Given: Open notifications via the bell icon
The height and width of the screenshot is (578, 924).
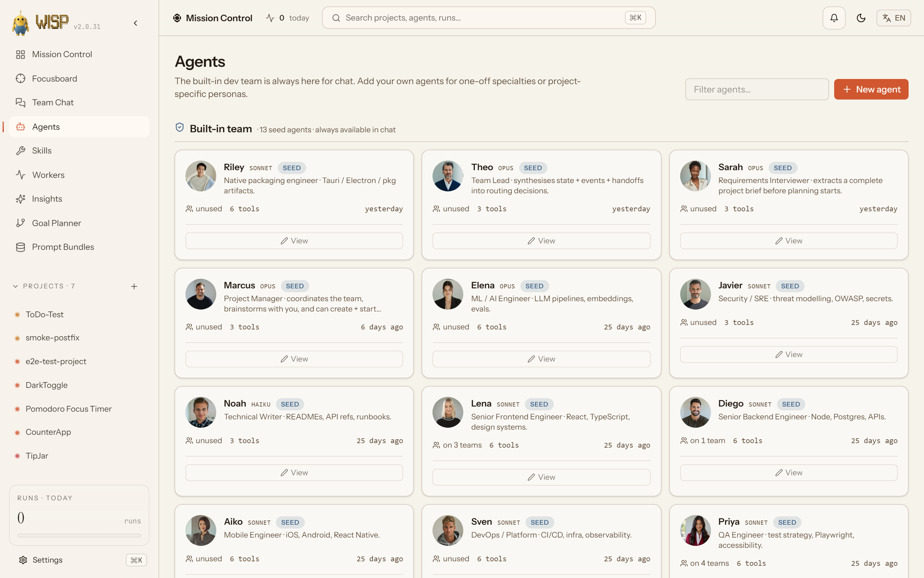Looking at the screenshot, I should click(834, 18).
